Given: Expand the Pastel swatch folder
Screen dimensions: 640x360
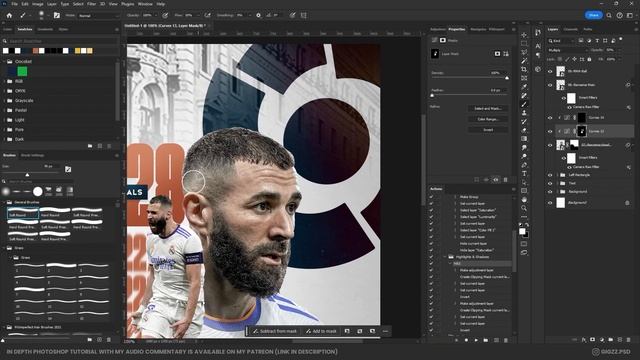Looking at the screenshot, I should click(4, 110).
